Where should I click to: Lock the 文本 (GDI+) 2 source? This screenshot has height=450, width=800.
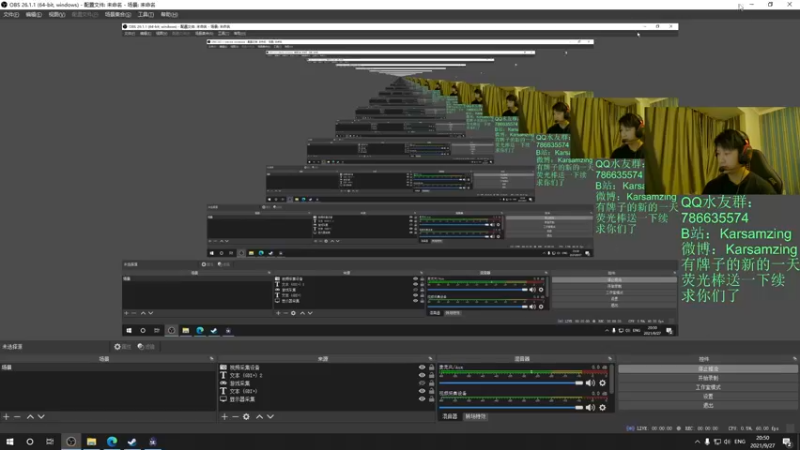tap(432, 376)
